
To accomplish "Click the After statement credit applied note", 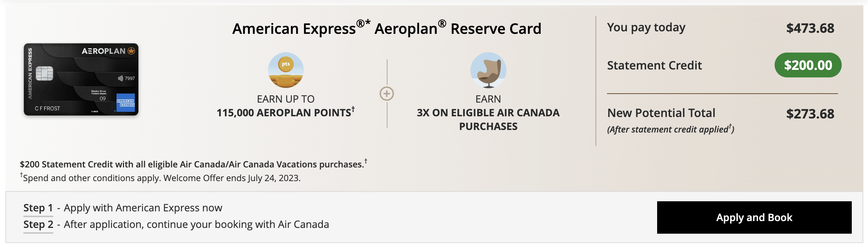I will click(x=670, y=129).
